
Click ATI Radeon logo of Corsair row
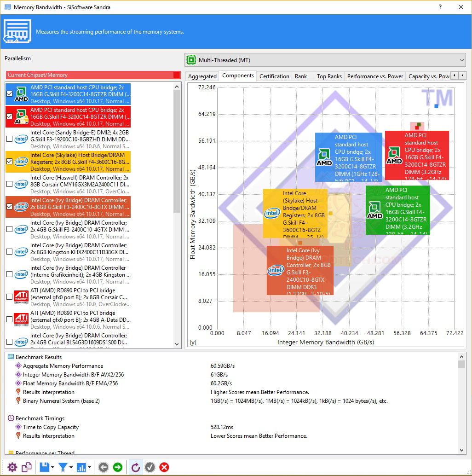[x=21, y=297]
